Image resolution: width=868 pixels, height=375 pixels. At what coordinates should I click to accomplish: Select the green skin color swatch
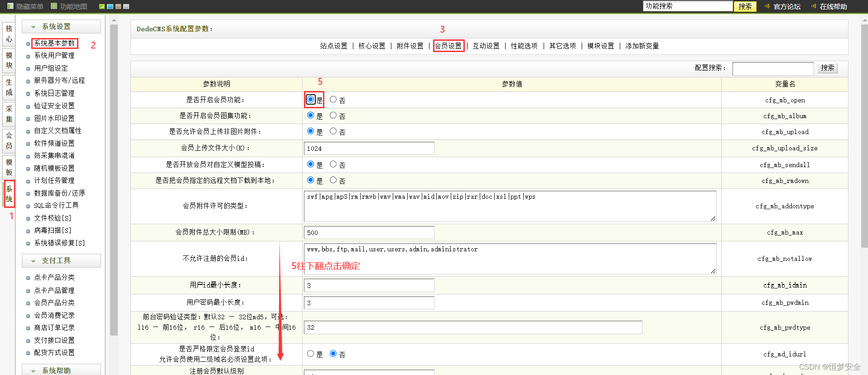click(102, 6)
